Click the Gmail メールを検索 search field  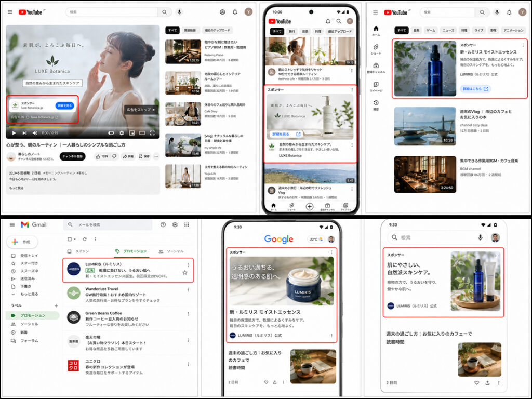(x=108, y=224)
